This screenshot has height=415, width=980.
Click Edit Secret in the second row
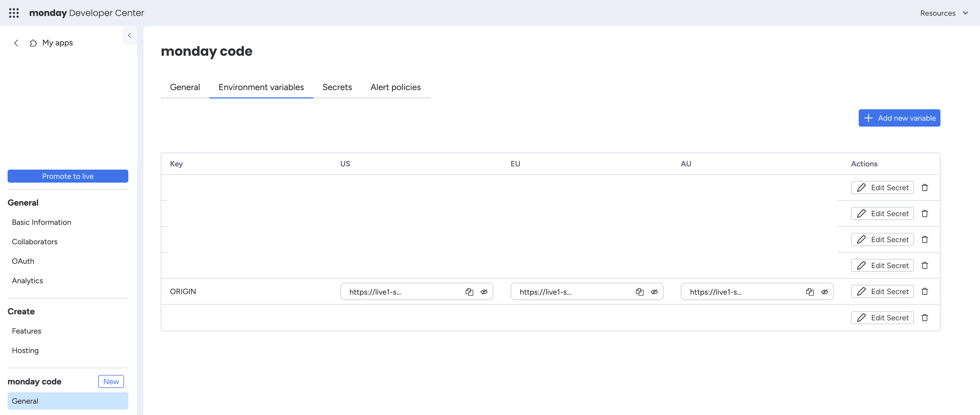[882, 213]
